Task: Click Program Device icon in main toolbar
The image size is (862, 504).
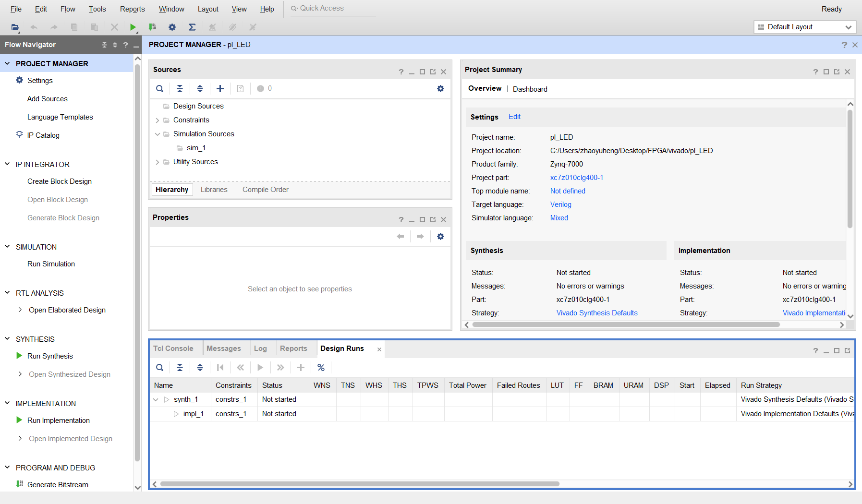Action: 152,27
